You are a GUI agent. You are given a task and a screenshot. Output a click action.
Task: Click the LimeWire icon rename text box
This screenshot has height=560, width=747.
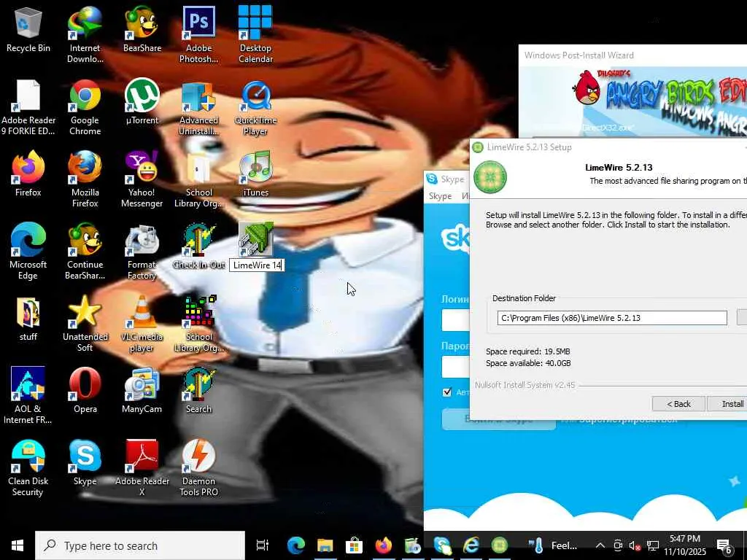pos(257,265)
